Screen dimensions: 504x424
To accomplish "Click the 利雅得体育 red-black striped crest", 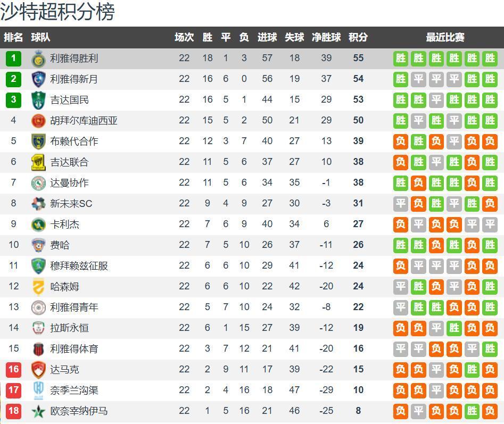I will point(38,348).
